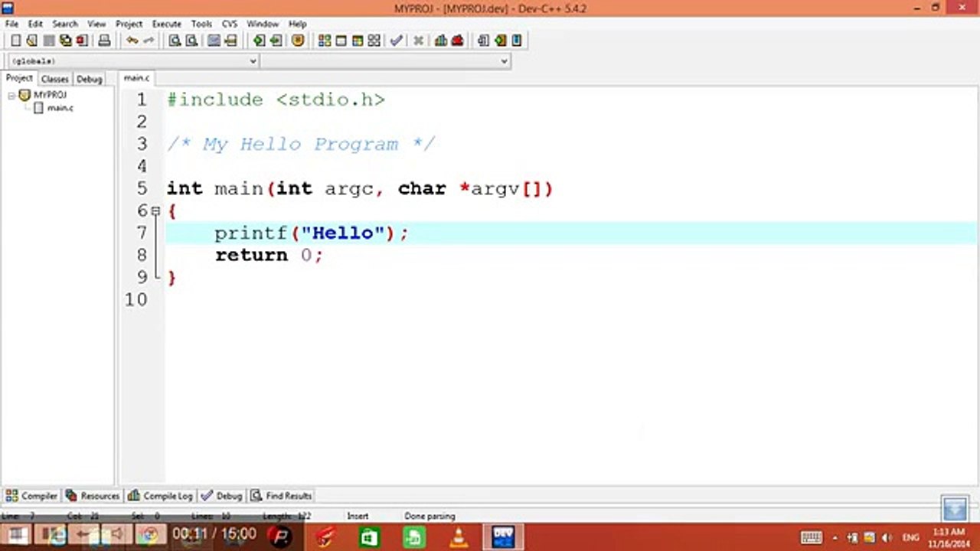Click the Open file toolbar icon
This screenshot has width=980, height=551.
coord(31,41)
